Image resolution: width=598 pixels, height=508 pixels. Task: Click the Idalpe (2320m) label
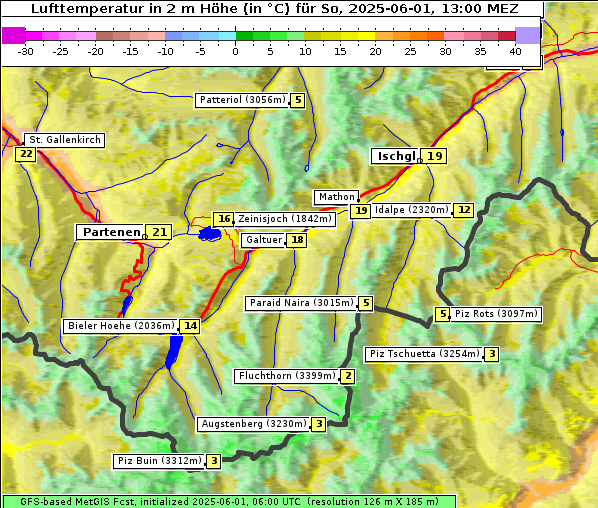[412, 210]
